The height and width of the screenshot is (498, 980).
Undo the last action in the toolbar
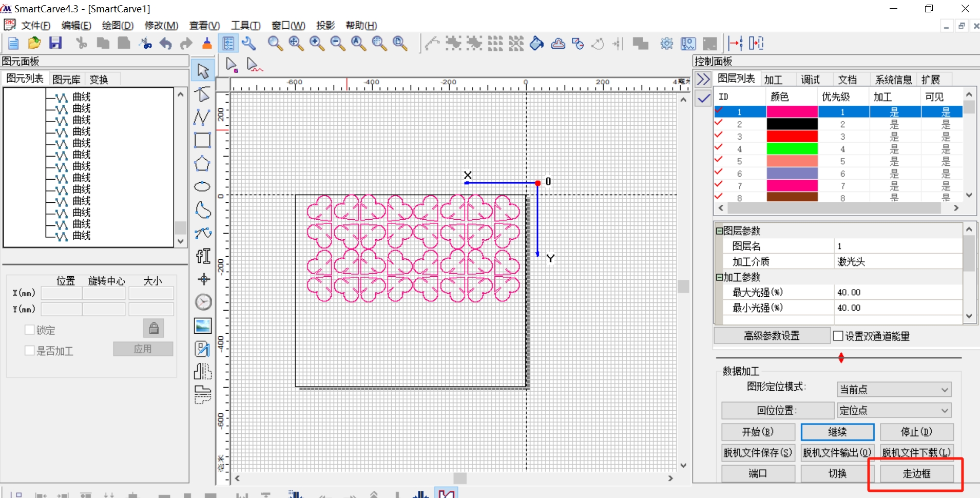(x=165, y=44)
